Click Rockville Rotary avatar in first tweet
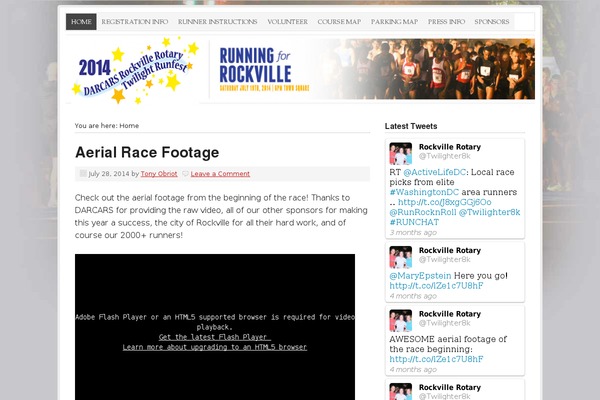The width and height of the screenshot is (600, 400). (x=401, y=153)
